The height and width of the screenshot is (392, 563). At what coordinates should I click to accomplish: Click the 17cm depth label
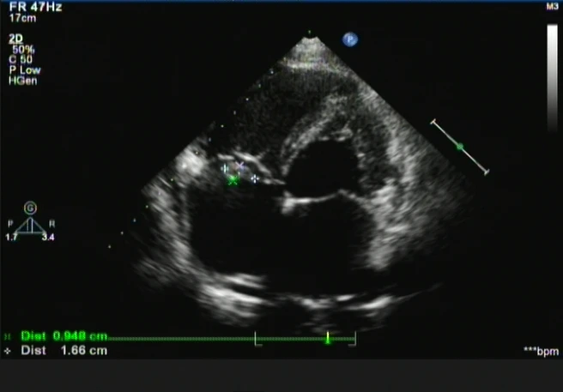point(21,16)
